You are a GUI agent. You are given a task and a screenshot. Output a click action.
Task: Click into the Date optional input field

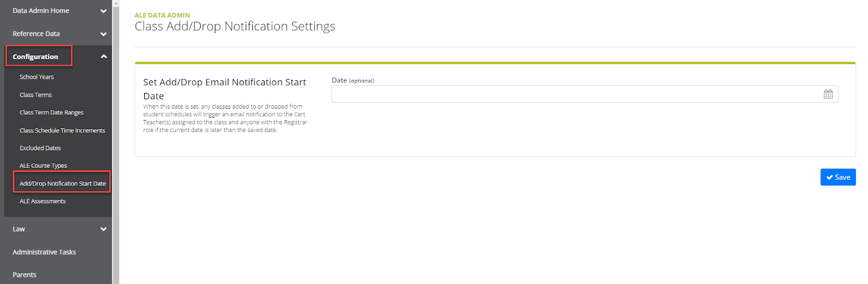[575, 94]
